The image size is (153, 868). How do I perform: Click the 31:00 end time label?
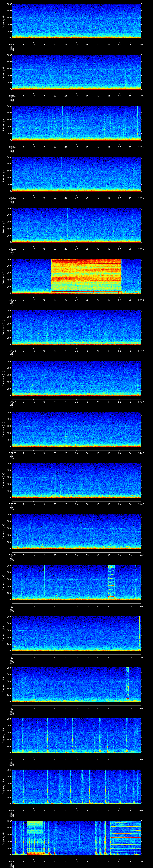[141, 861]
